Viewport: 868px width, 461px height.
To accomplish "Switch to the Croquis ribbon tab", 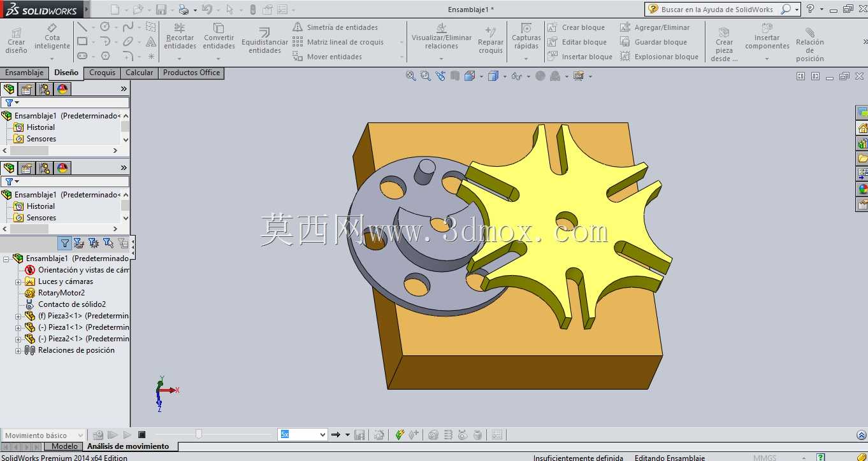I will point(102,73).
